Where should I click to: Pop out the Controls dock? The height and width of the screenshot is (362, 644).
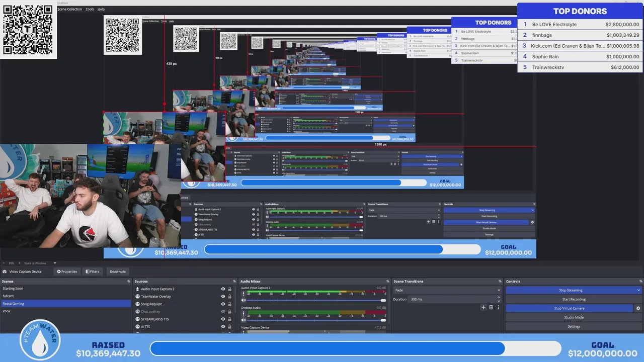click(640, 282)
